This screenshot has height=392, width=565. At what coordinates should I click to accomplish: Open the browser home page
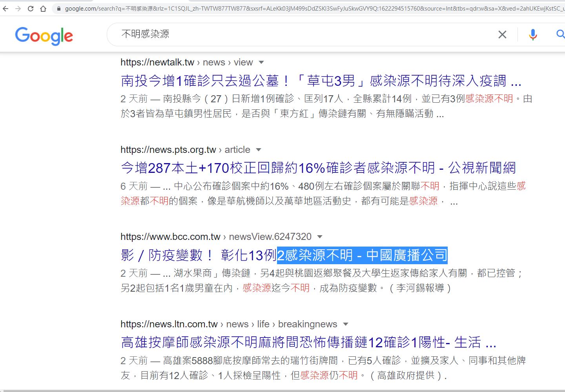click(x=43, y=9)
